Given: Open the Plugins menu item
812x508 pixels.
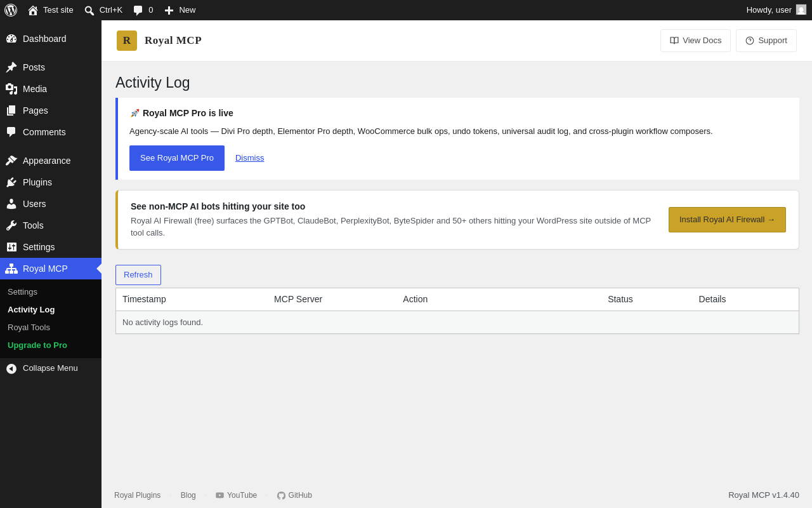Looking at the screenshot, I should coord(51,182).
